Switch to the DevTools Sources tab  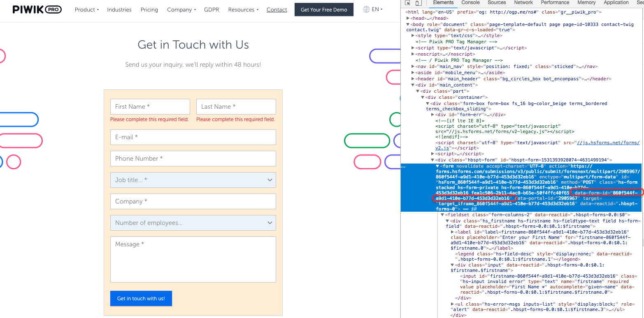pyautogui.click(x=497, y=2)
